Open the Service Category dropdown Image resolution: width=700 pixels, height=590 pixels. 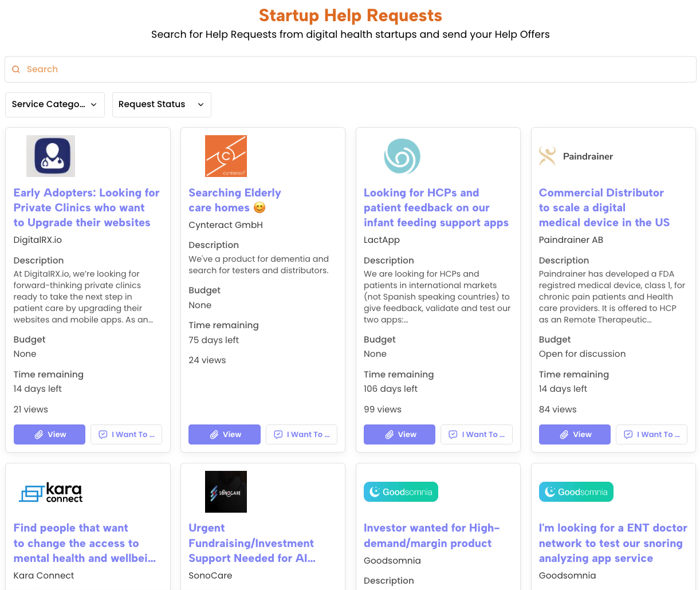(x=55, y=104)
